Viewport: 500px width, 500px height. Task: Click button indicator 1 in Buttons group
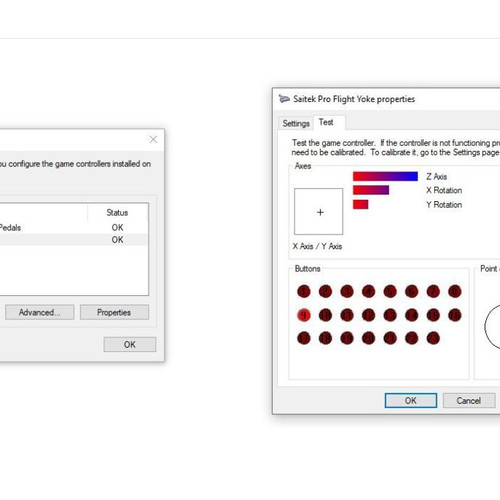point(304,291)
